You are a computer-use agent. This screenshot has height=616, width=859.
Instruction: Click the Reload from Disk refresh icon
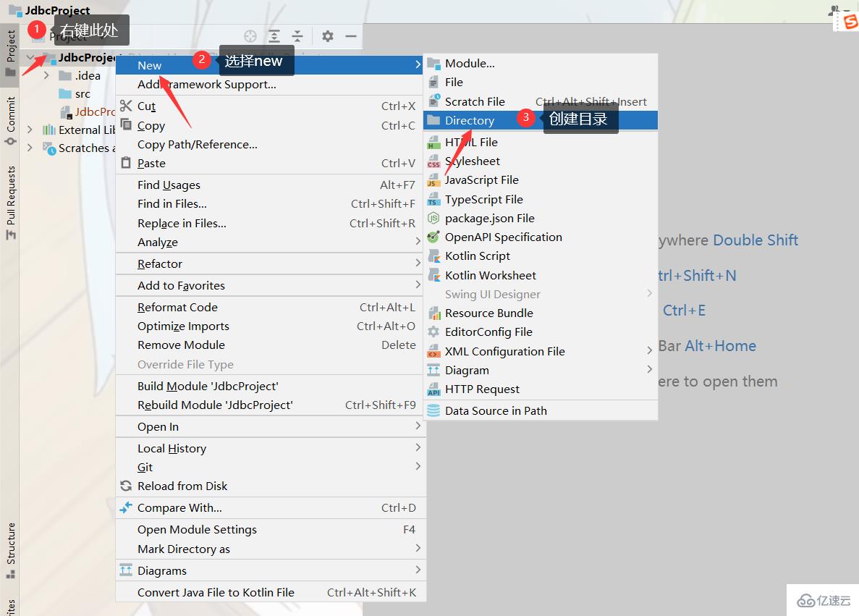[126, 486]
